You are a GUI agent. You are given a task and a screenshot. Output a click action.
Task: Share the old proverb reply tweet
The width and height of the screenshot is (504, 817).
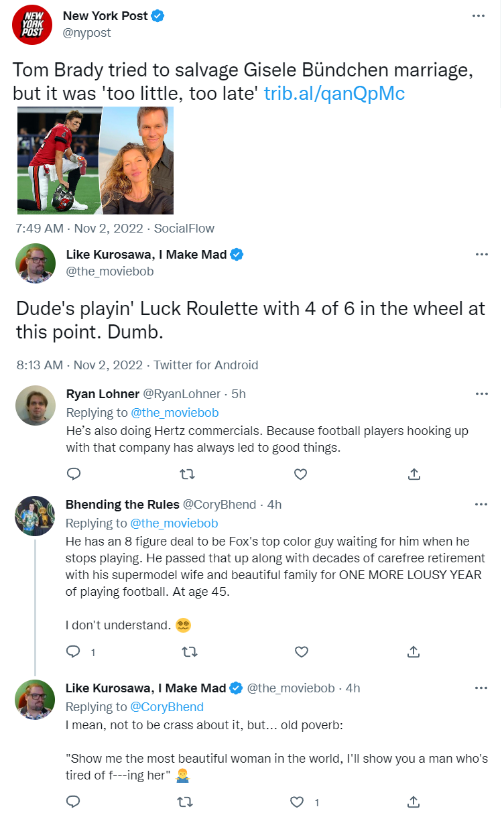click(414, 802)
